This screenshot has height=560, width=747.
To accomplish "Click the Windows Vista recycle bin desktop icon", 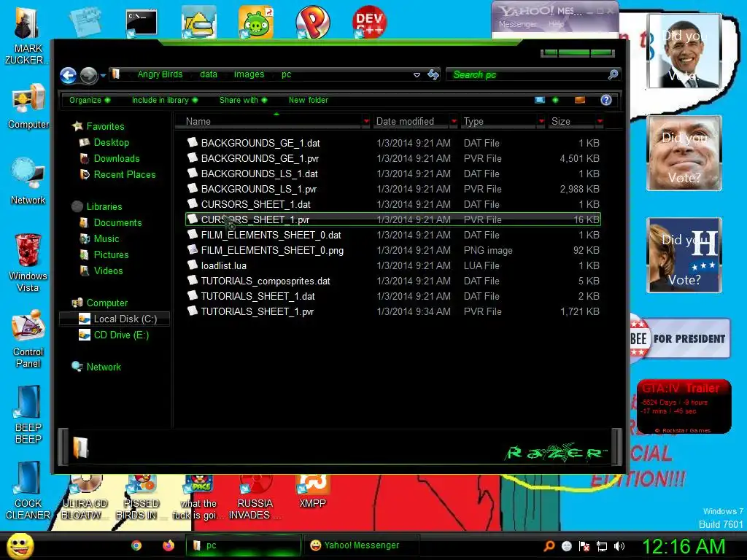I will point(28,262).
